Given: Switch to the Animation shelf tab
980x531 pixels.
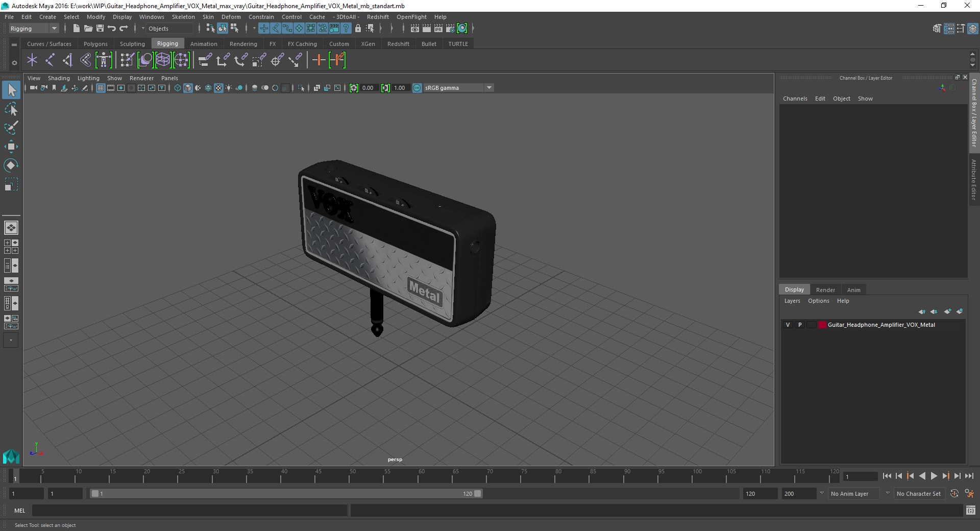Looking at the screenshot, I should pos(204,44).
